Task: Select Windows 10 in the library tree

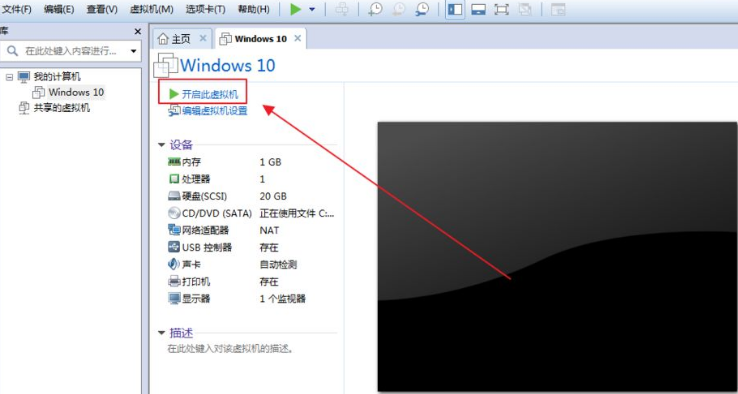Action: pyautogui.click(x=76, y=92)
